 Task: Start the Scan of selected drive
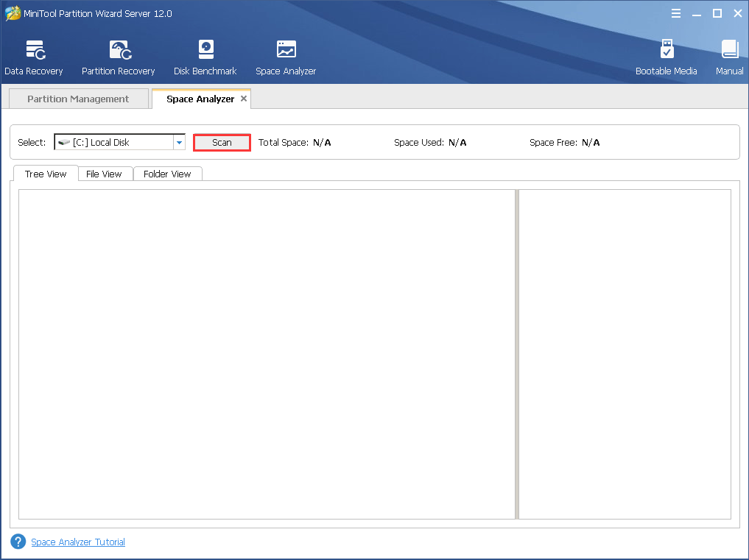click(222, 142)
